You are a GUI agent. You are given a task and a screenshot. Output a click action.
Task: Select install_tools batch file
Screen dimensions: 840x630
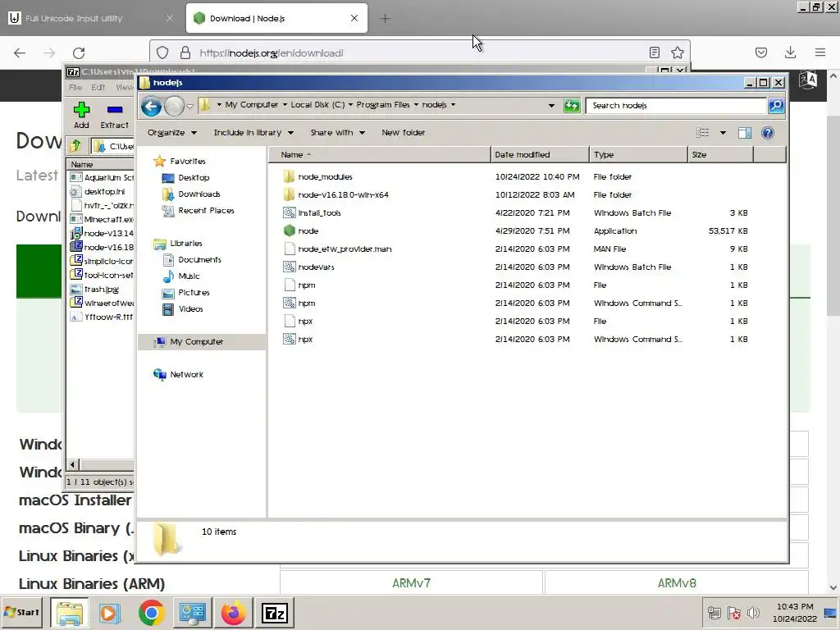[x=312, y=212]
